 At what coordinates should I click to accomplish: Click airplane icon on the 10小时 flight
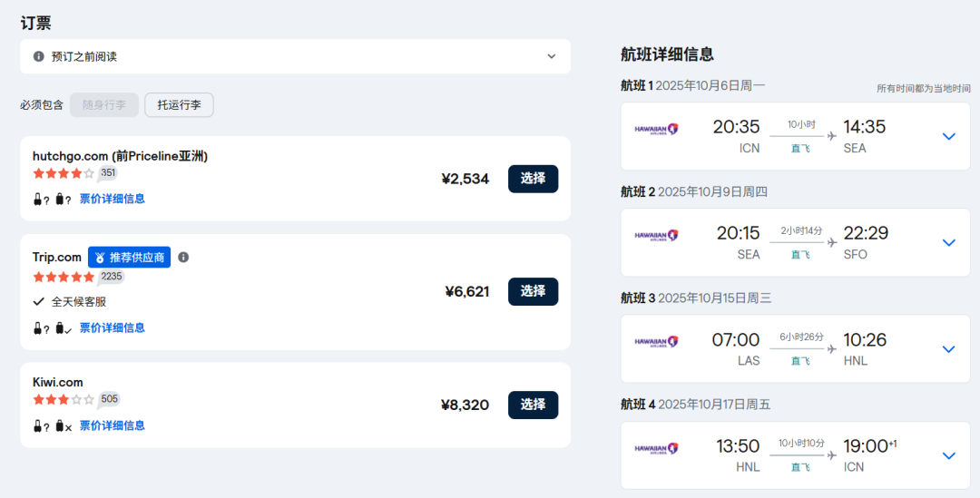click(x=831, y=135)
